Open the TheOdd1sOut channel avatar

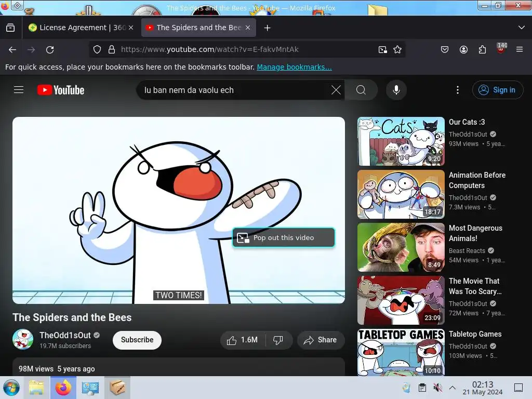point(23,339)
